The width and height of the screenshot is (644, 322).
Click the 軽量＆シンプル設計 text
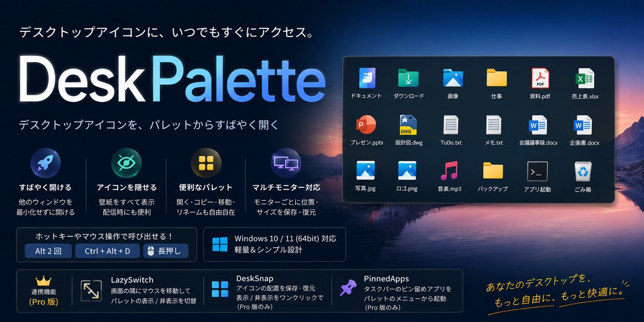click(268, 250)
